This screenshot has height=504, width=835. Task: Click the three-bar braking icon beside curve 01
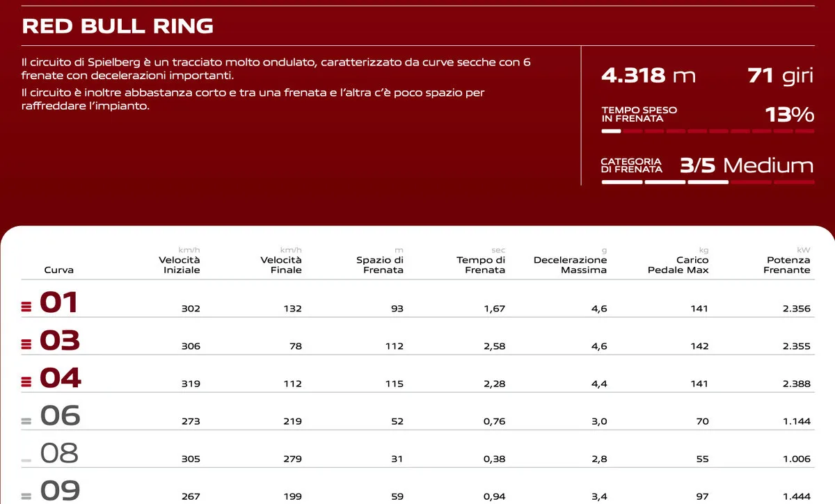26,305
